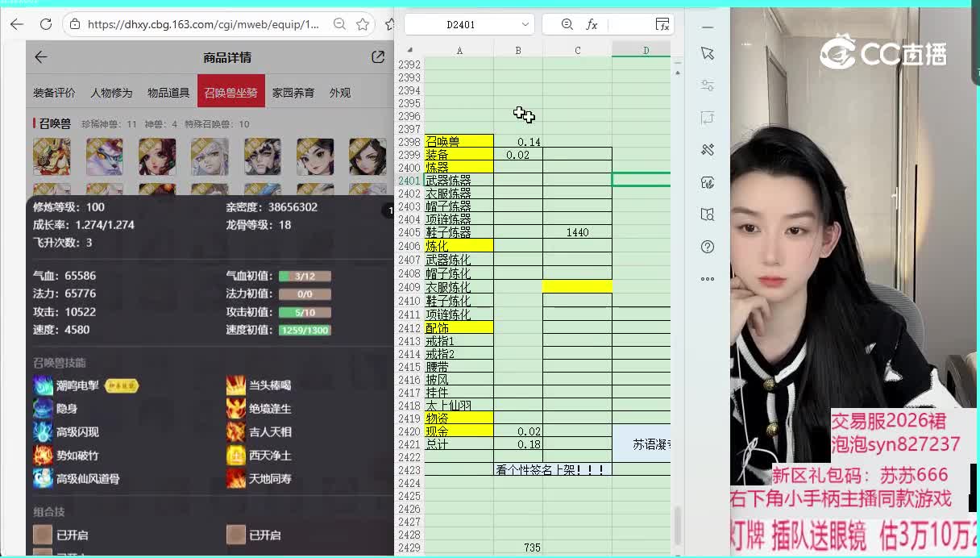Viewport: 980px width, 558px height.
Task: Open the first summon beast portrait
Action: (x=52, y=156)
